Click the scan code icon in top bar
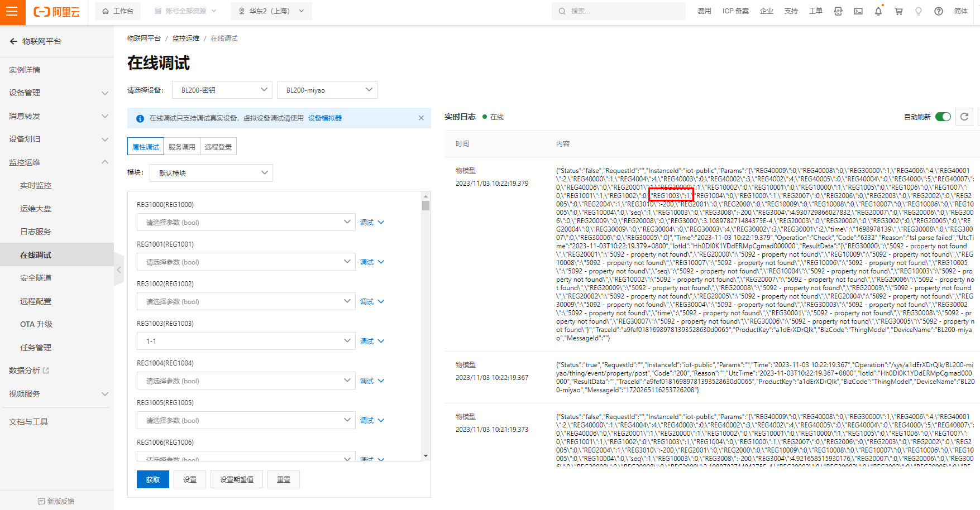This screenshot has height=510, width=980. (x=838, y=11)
